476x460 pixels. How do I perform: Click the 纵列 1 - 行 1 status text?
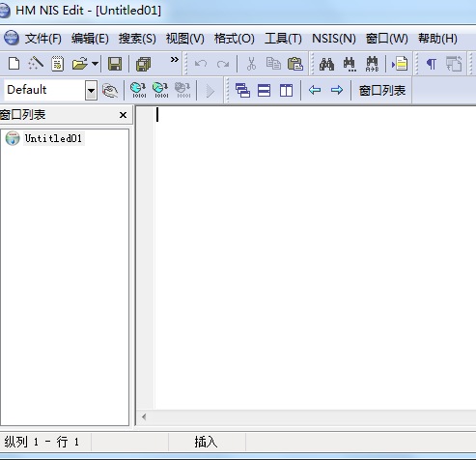(x=42, y=442)
